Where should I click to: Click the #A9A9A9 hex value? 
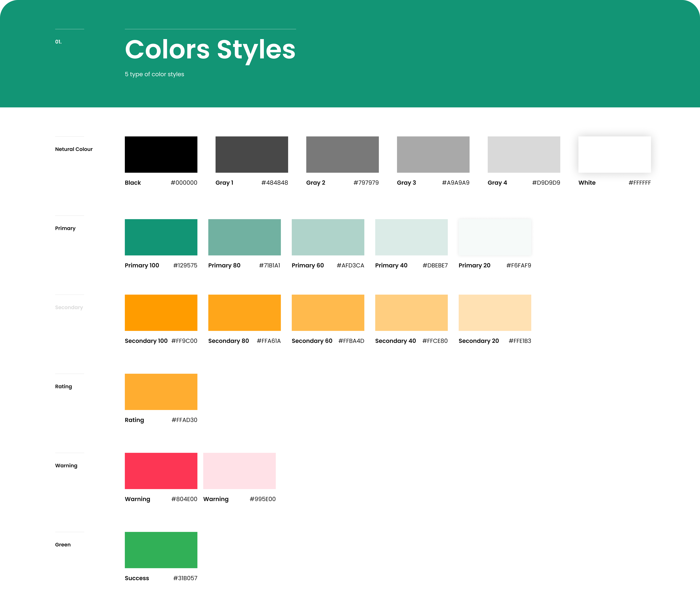point(456,183)
